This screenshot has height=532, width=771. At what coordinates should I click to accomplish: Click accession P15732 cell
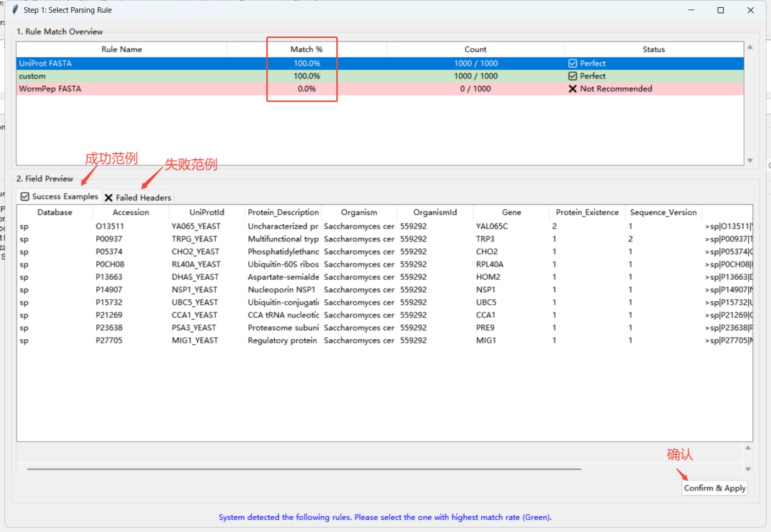(109, 302)
